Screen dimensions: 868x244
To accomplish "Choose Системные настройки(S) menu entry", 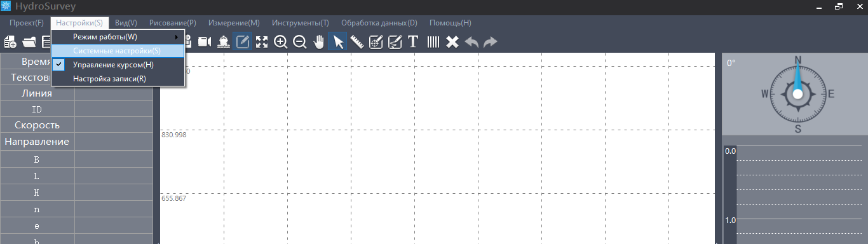I will tap(118, 51).
